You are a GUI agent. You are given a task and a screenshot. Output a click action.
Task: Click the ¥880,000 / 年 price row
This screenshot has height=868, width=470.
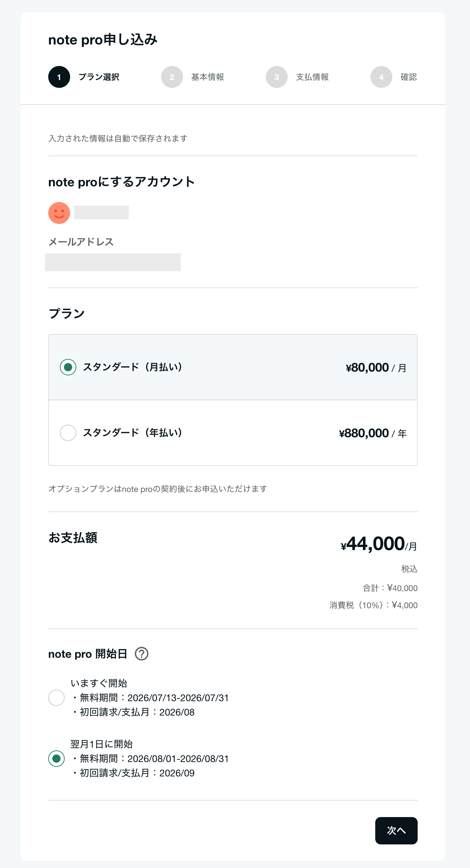point(233,433)
